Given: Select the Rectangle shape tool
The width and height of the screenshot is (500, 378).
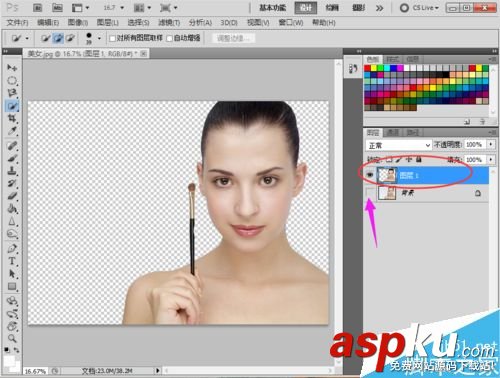Looking at the screenshot, I should pos(12,286).
